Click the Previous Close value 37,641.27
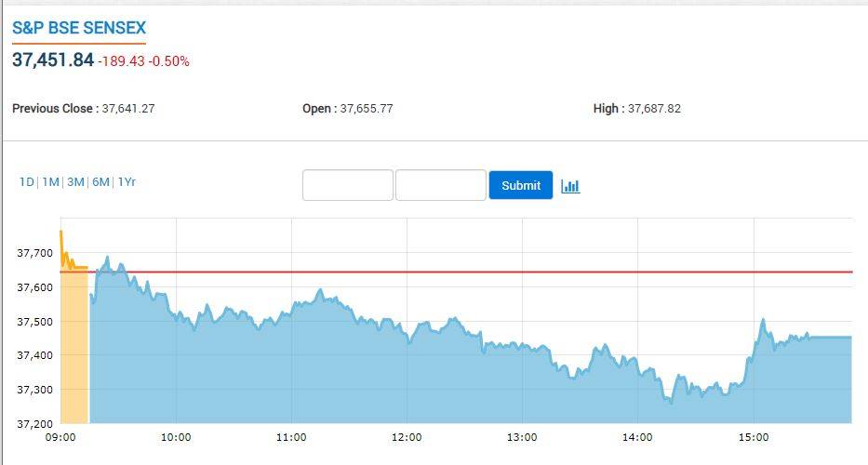 pyautogui.click(x=127, y=109)
